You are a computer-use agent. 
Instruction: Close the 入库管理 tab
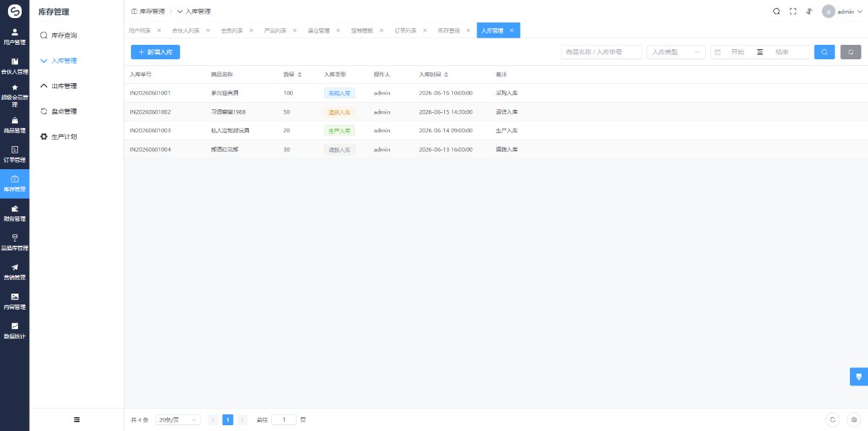[x=511, y=30]
